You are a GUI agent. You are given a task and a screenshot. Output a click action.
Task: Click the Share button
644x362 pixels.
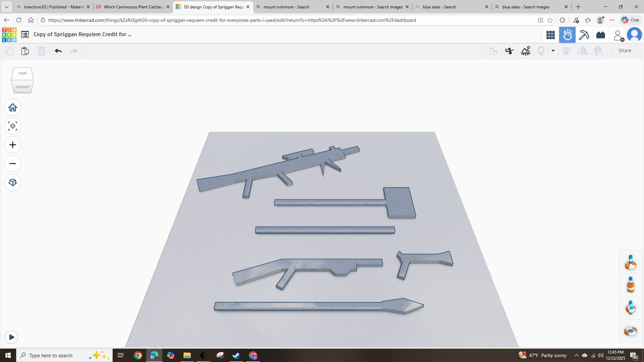tap(625, 51)
